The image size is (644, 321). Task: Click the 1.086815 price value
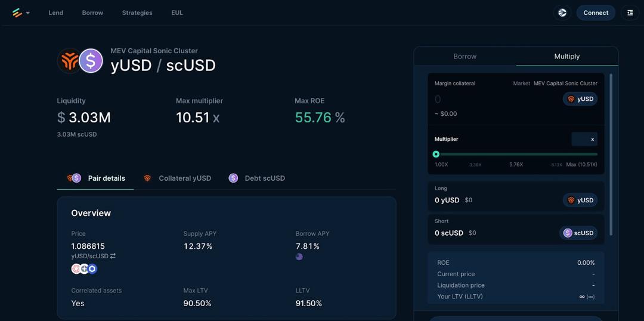click(88, 246)
